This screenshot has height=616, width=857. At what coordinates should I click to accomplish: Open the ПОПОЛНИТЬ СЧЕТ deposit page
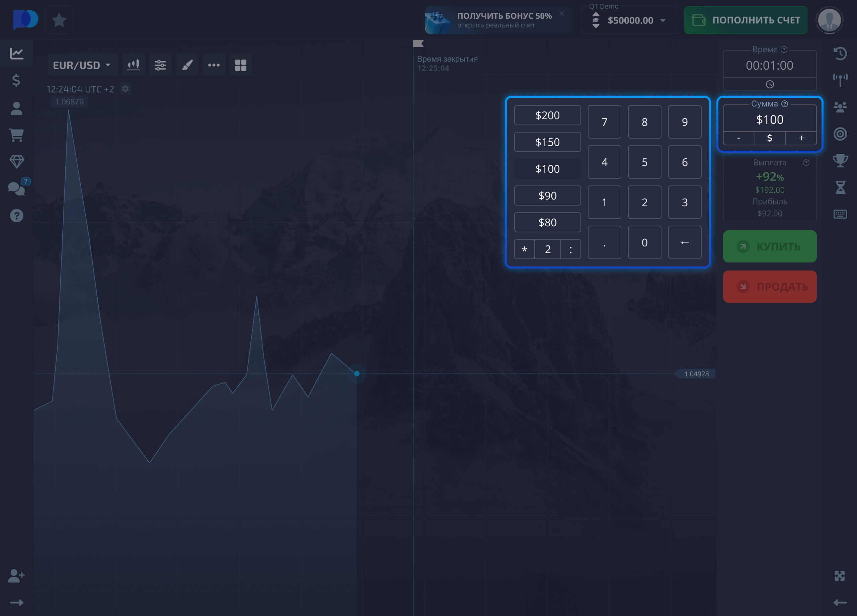(745, 20)
